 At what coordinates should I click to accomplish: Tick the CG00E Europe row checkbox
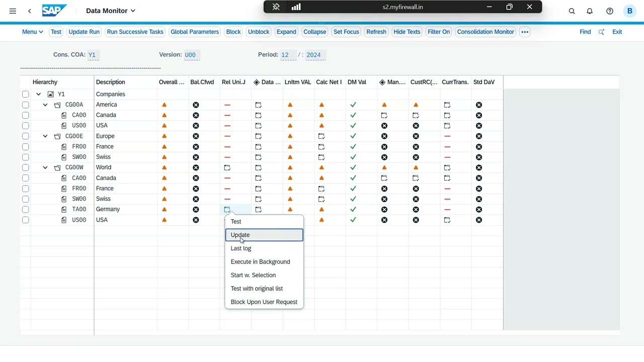(26, 136)
